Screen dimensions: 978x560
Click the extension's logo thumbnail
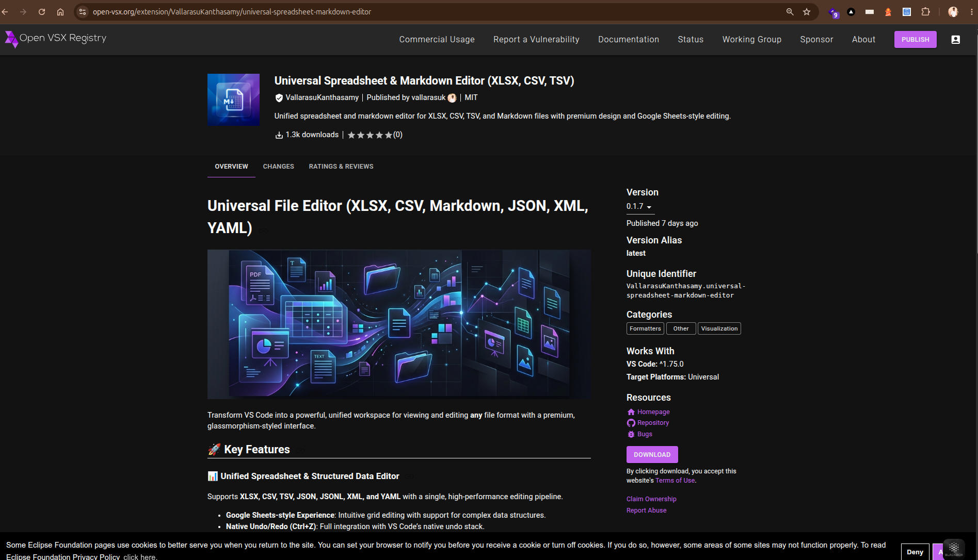(233, 100)
